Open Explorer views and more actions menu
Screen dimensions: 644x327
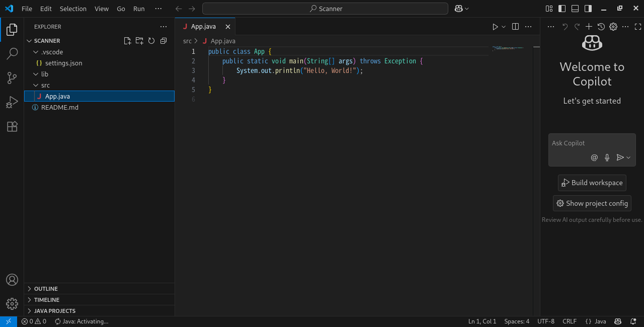[163, 26]
